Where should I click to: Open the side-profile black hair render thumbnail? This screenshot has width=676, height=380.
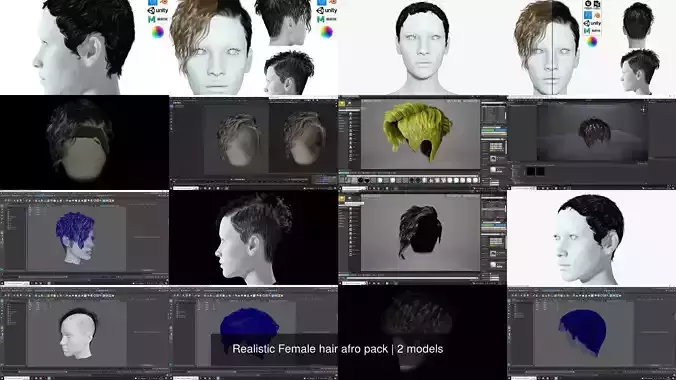coord(84,47)
